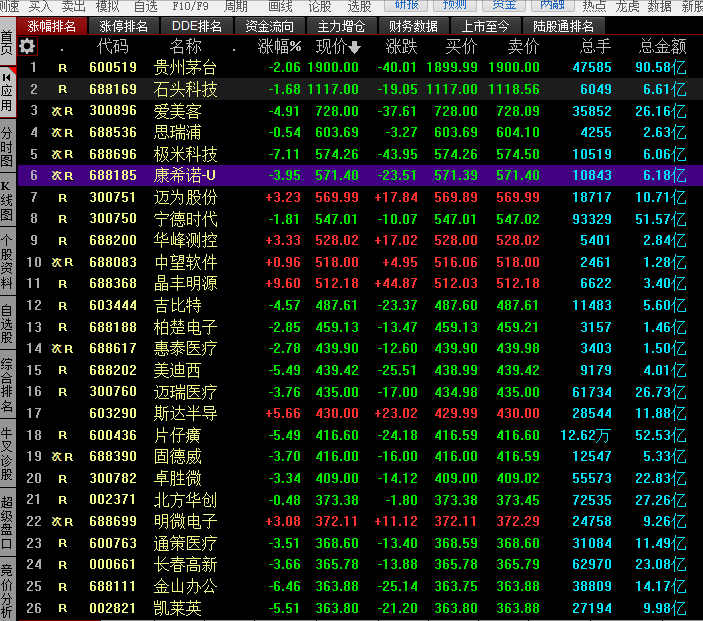This screenshot has height=621, width=703.
Task: Open the 牛叉诊股 sidebar tab
Action: point(7,453)
